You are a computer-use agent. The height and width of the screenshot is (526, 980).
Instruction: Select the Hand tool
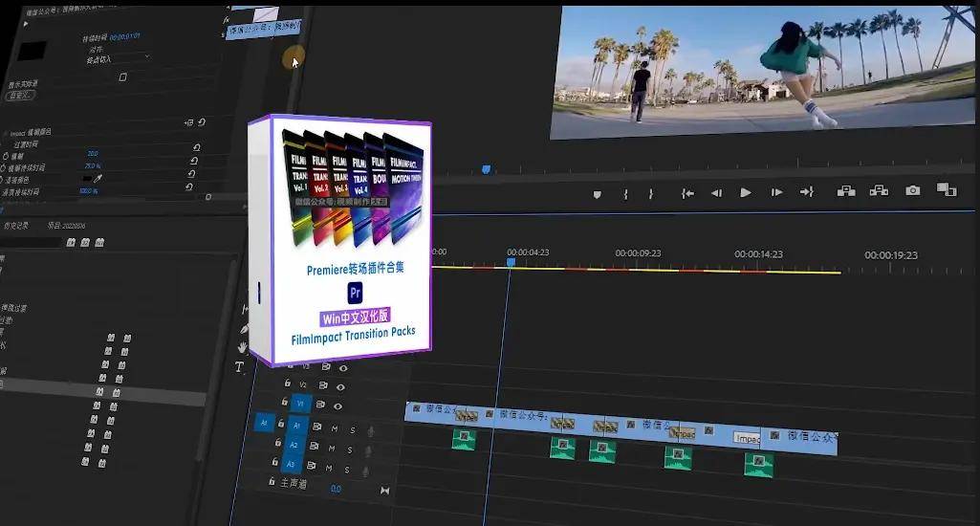(243, 347)
